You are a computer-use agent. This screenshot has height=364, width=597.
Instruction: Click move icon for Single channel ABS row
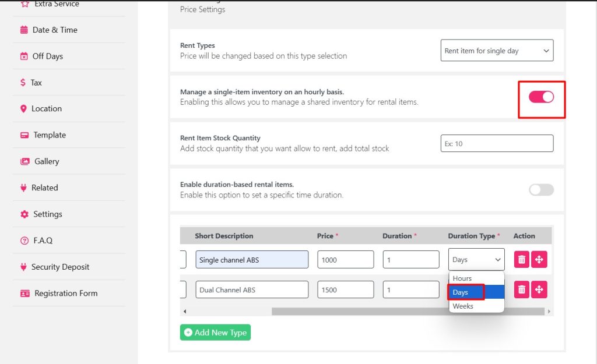[x=539, y=259]
